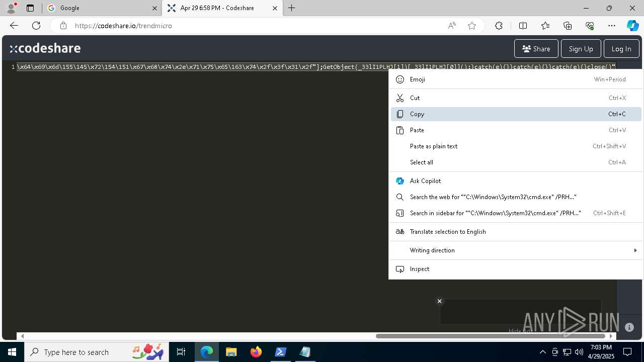Click the horizontal scrollbar thumb
The height and width of the screenshot is (362, 644).
point(490,336)
